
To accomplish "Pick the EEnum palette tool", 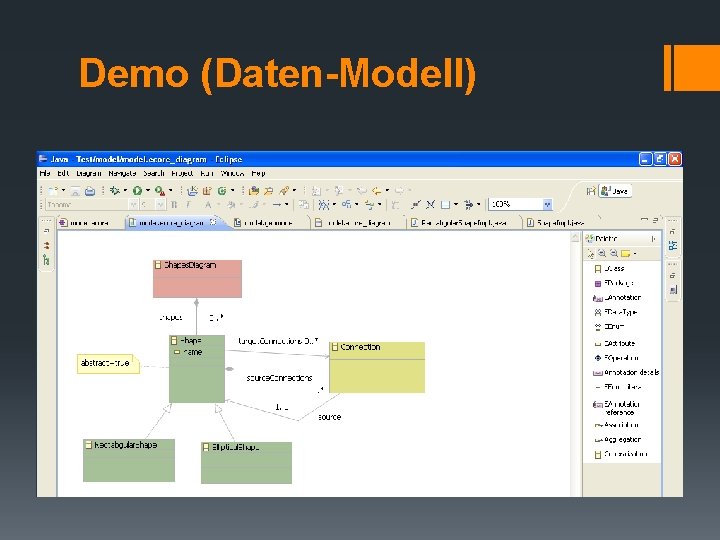I will coord(609,327).
